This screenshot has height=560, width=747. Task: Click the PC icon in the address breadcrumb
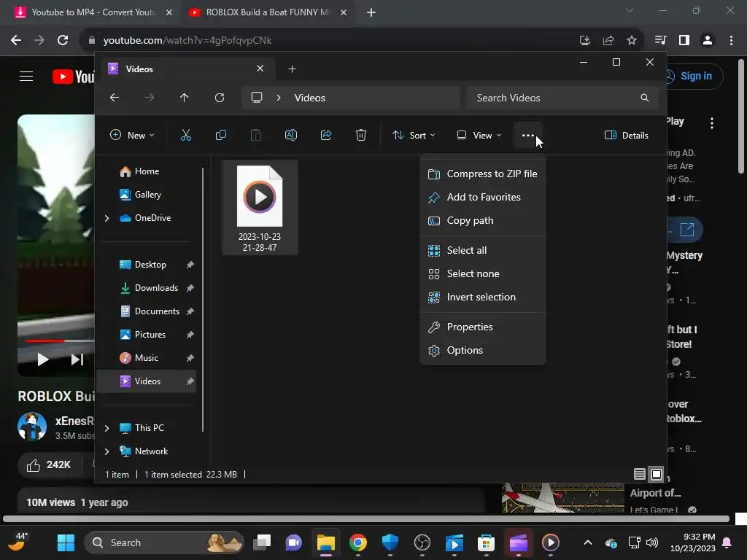pyautogui.click(x=257, y=98)
